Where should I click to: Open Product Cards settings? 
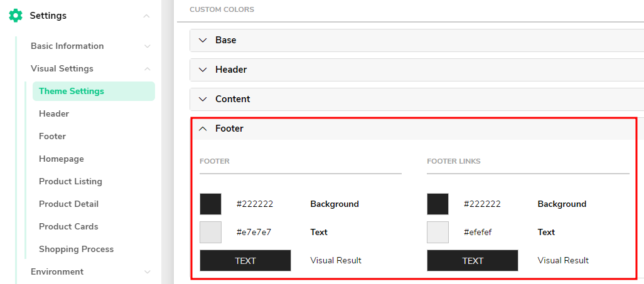(68, 226)
